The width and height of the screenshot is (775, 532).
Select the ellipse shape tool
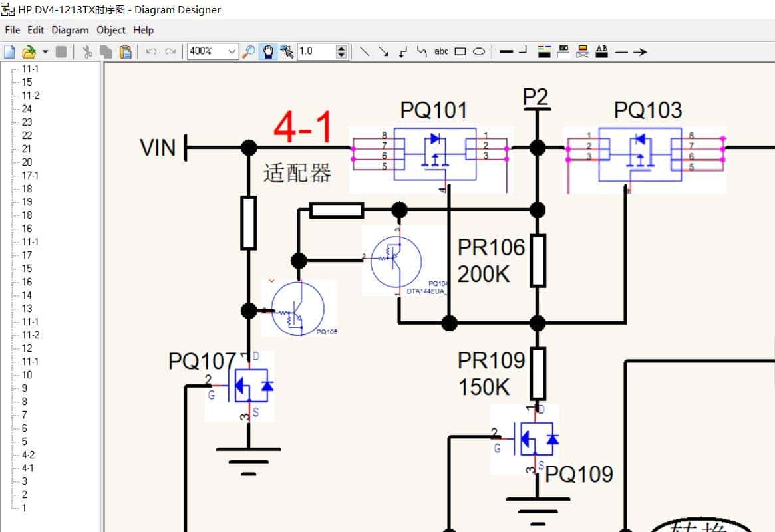click(479, 51)
